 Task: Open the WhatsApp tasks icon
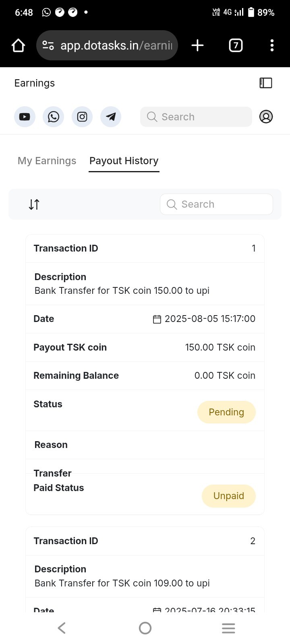pyautogui.click(x=53, y=117)
